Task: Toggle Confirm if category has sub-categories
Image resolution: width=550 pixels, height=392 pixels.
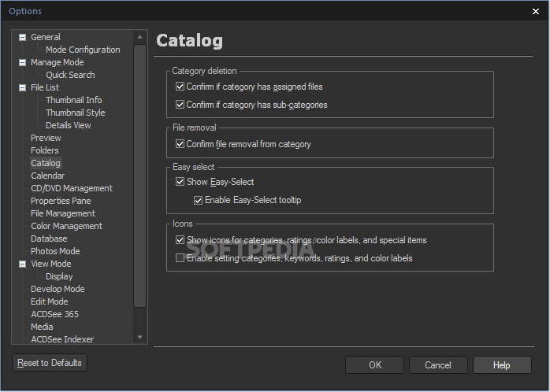Action: tap(180, 105)
